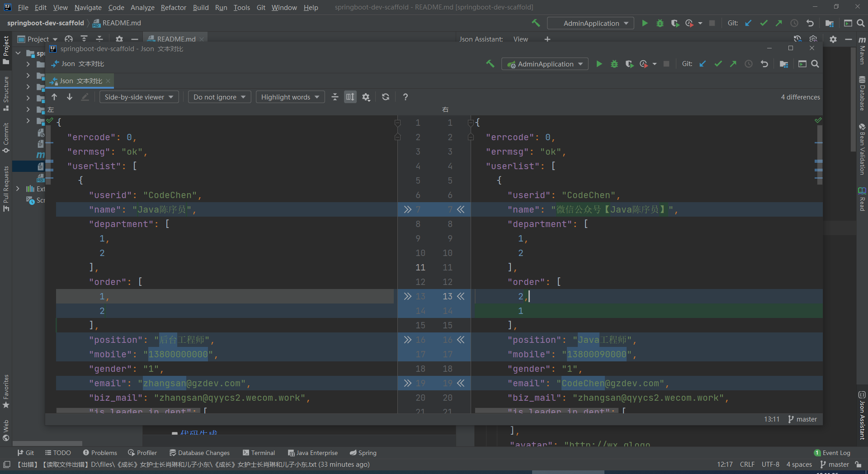Toggle synchronize scrolling in diff toolbar
This screenshot has height=474, width=868.
click(350, 97)
